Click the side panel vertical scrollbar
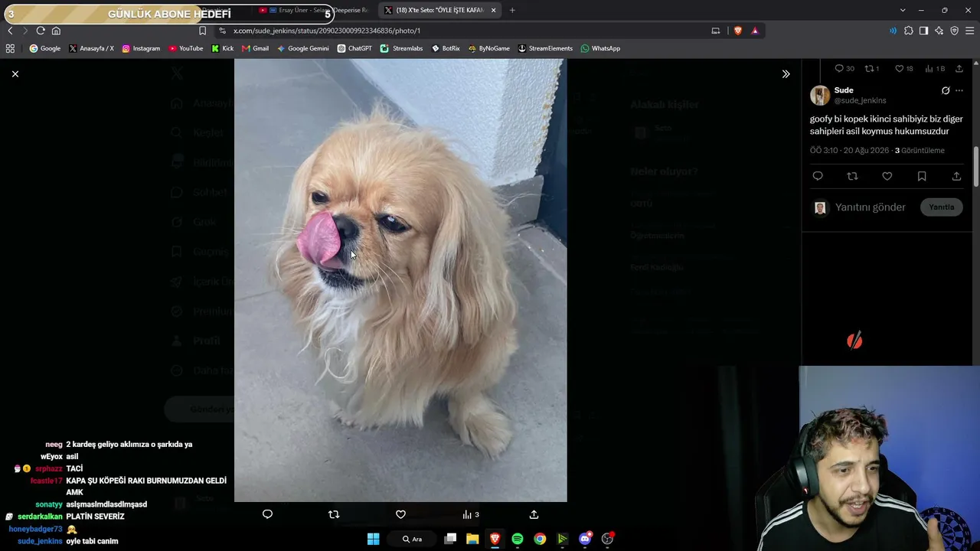The width and height of the screenshot is (980, 551). pyautogui.click(x=976, y=165)
